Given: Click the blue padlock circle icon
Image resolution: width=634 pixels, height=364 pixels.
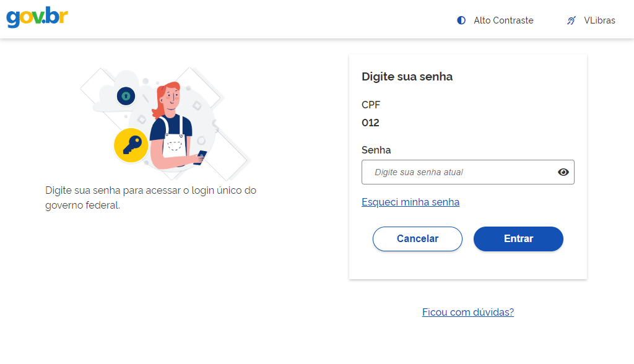Looking at the screenshot, I should click(x=126, y=96).
